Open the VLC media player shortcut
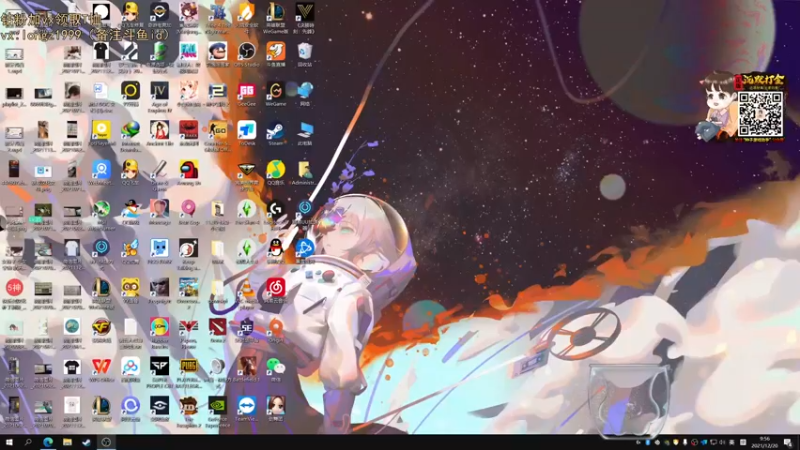 click(x=246, y=294)
